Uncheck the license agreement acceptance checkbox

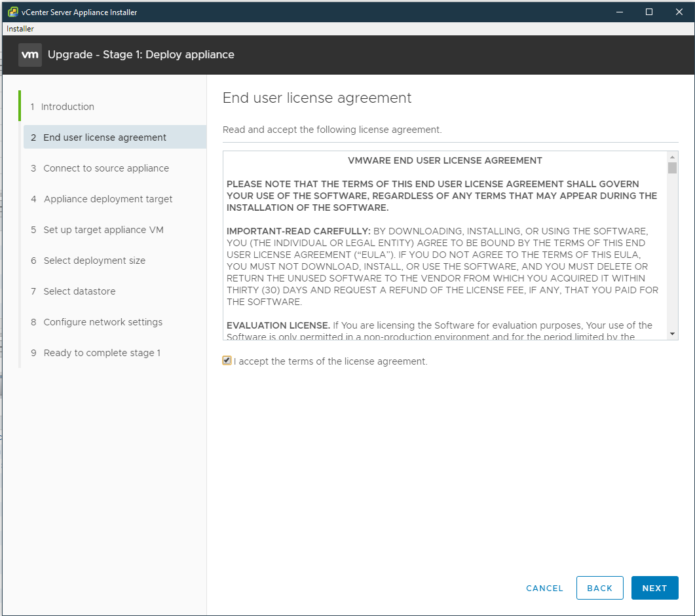(227, 360)
